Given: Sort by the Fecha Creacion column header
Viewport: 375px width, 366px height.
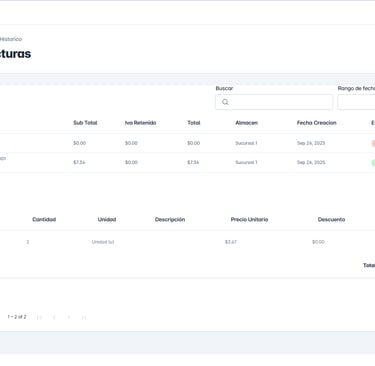Looking at the screenshot, I should pos(317,123).
